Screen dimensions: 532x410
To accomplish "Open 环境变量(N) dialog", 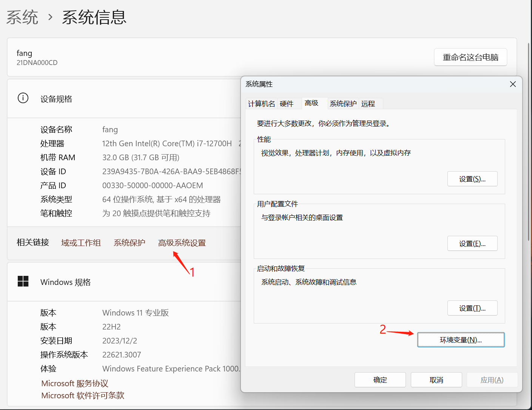I will click(x=461, y=340).
